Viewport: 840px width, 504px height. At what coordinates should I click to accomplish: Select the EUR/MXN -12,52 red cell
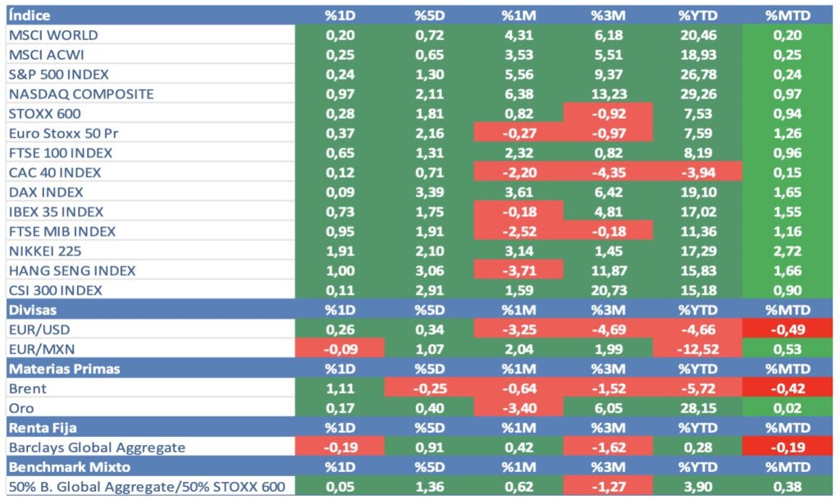click(696, 349)
